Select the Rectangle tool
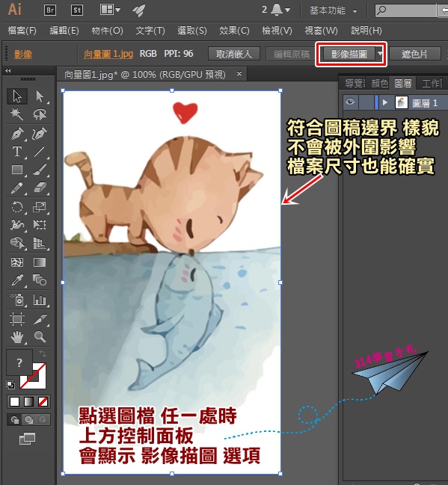The height and width of the screenshot is (485, 448). click(x=17, y=170)
